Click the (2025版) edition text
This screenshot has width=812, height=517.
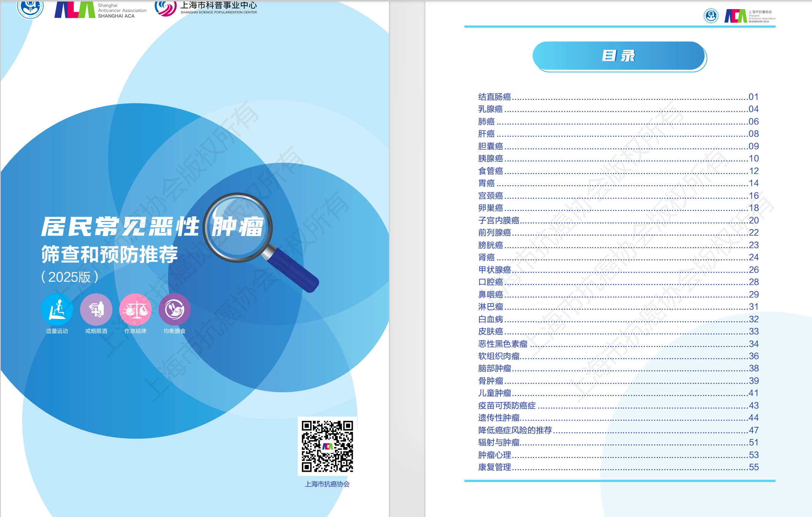pos(70,277)
